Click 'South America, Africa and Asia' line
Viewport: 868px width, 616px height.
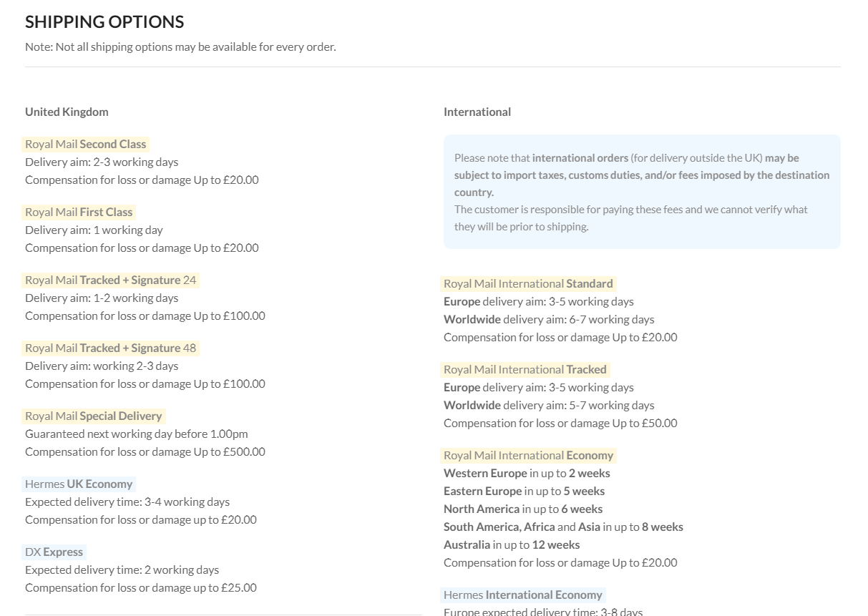tap(563, 527)
